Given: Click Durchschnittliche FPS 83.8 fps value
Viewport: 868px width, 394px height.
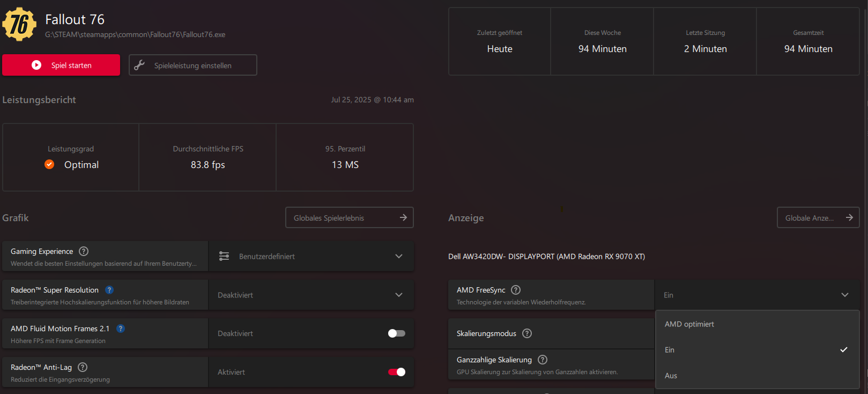Looking at the screenshot, I should click(208, 165).
